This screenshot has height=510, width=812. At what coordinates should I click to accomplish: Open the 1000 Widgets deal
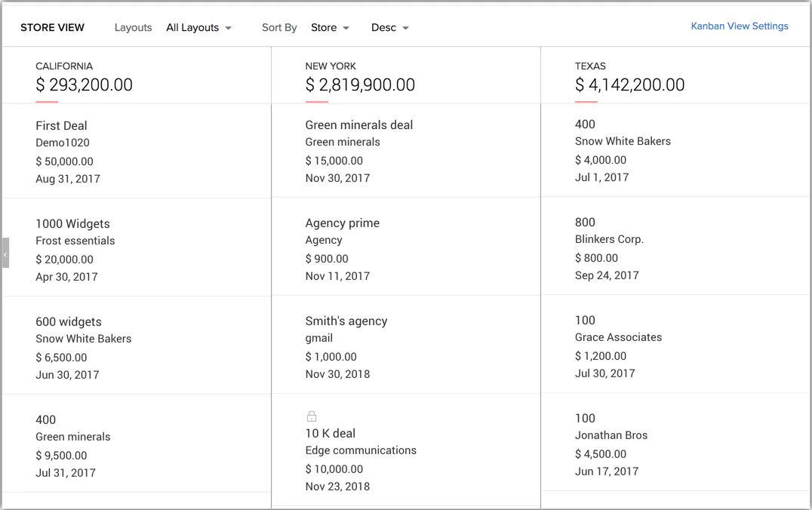(72, 223)
